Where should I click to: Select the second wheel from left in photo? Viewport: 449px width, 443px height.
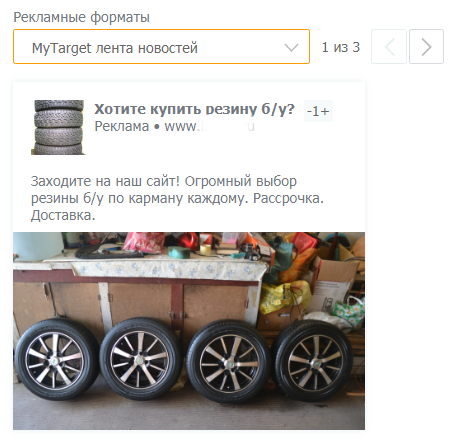pos(140,359)
